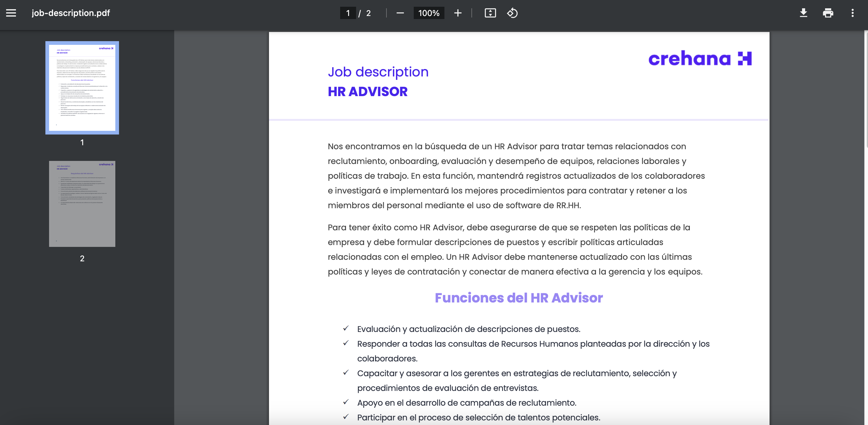Rotate the document counterclockwise
Viewport: 868px width, 425px height.
[512, 13]
